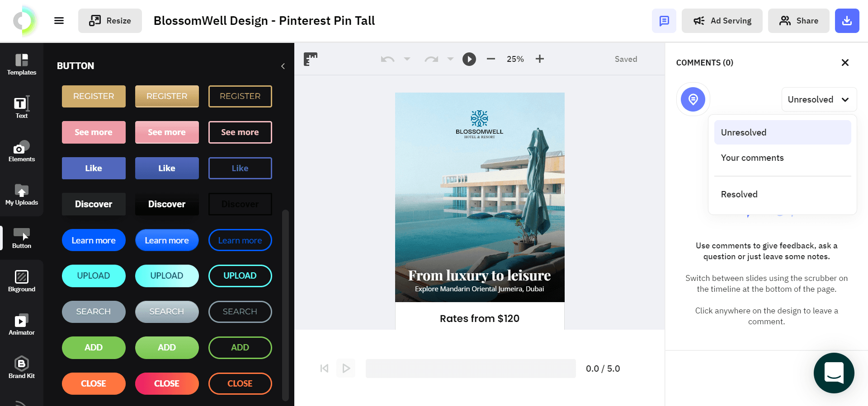Add the outlined Learn more button
868x406 pixels.
pyautogui.click(x=240, y=240)
